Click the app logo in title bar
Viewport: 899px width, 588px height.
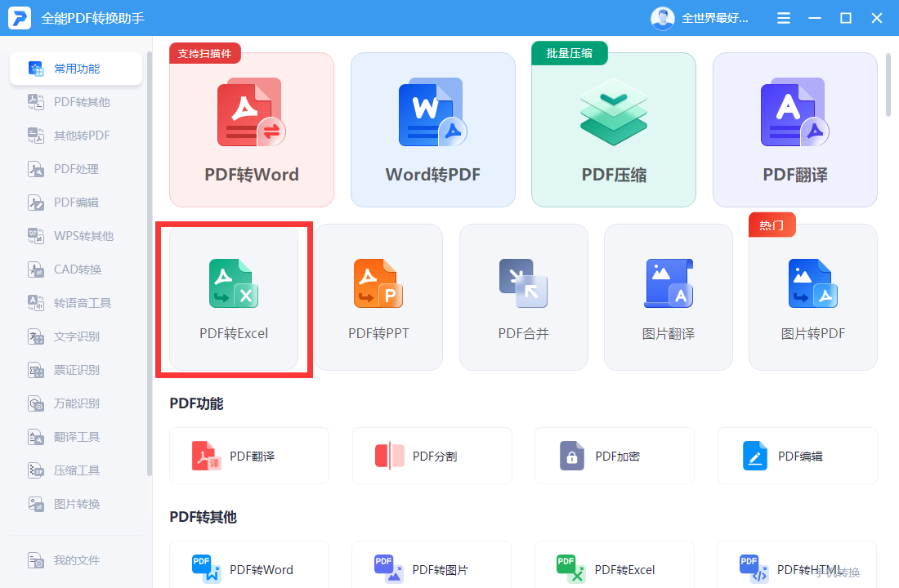click(x=20, y=18)
